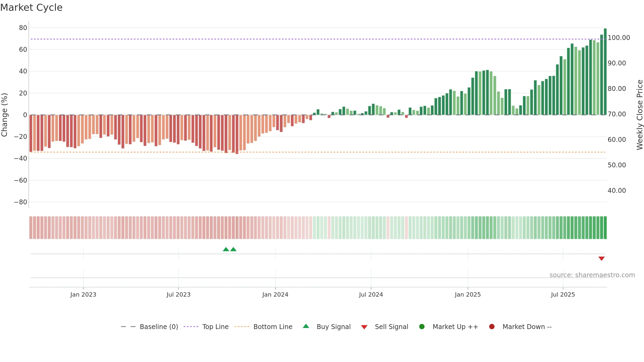Click the dark red Market Down circle icon
The width and height of the screenshot is (644, 362).
pos(492,327)
